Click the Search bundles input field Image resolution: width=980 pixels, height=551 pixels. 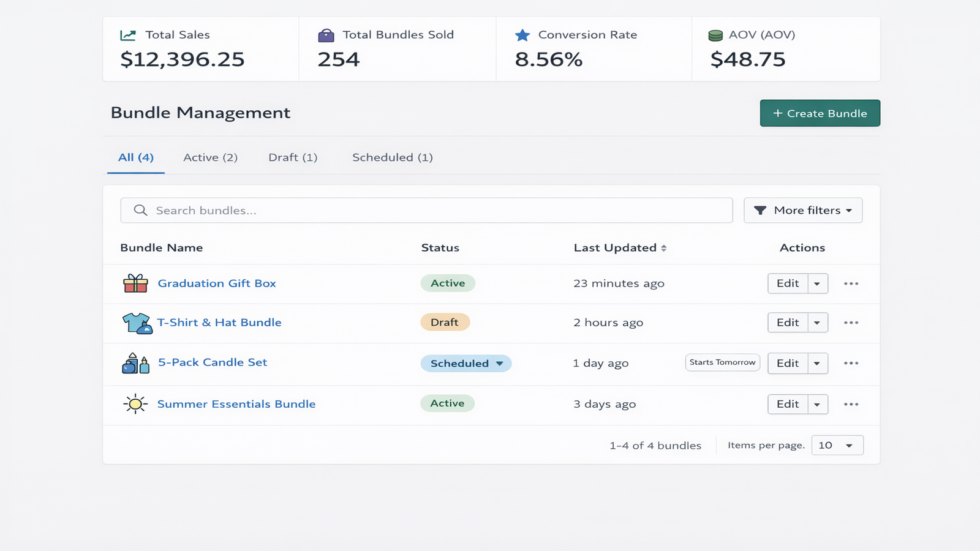(426, 210)
